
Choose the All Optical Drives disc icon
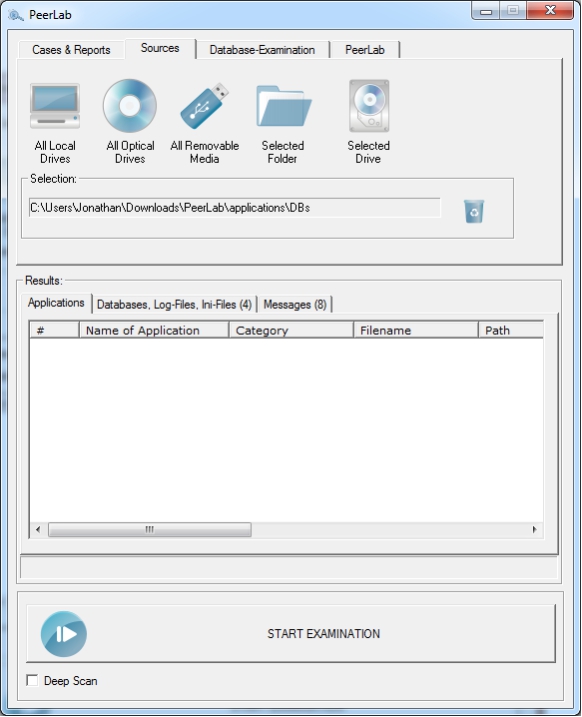130,106
